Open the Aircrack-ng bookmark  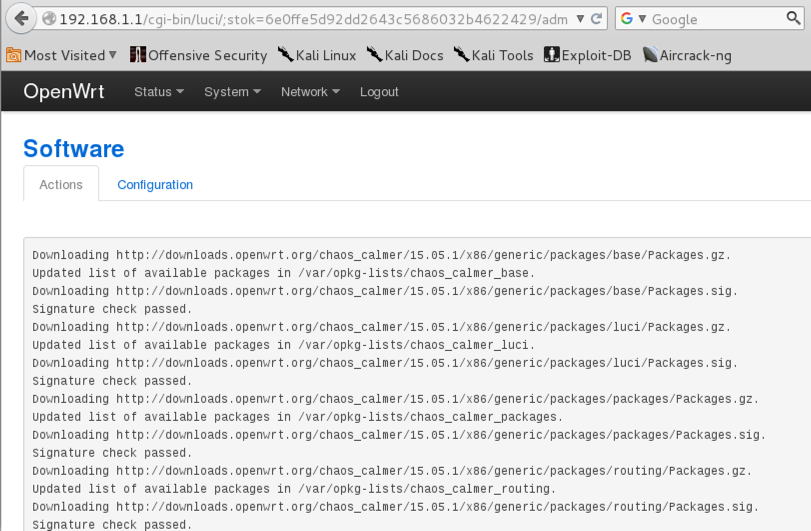coord(687,55)
